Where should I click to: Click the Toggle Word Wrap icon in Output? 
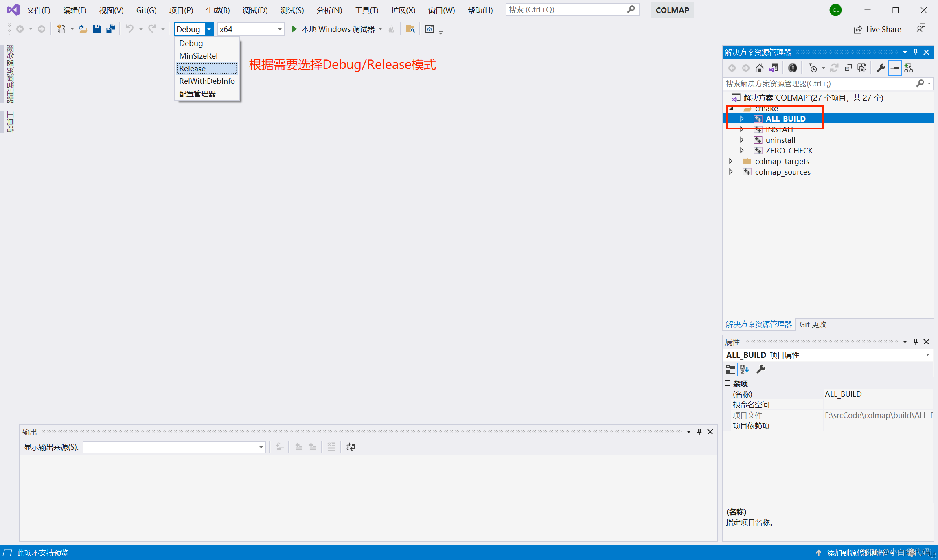pyautogui.click(x=351, y=447)
